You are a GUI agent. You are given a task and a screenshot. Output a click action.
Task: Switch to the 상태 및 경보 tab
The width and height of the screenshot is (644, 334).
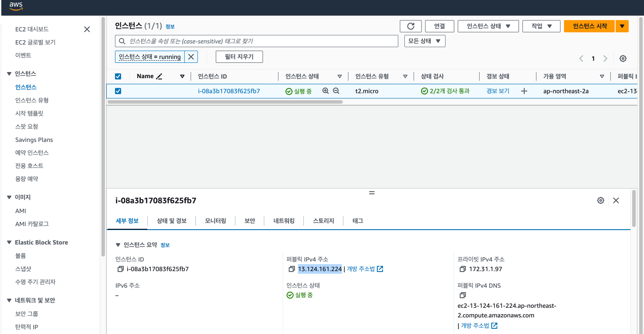[x=172, y=221]
